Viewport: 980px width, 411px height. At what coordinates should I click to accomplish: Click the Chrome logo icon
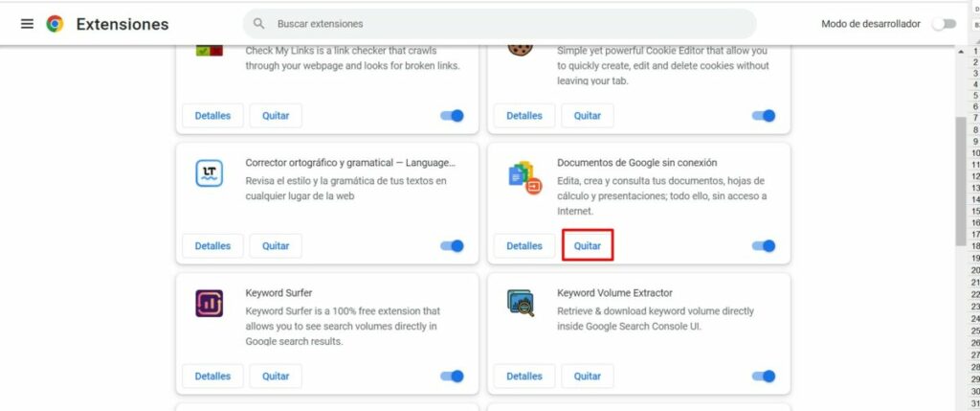coord(55,24)
